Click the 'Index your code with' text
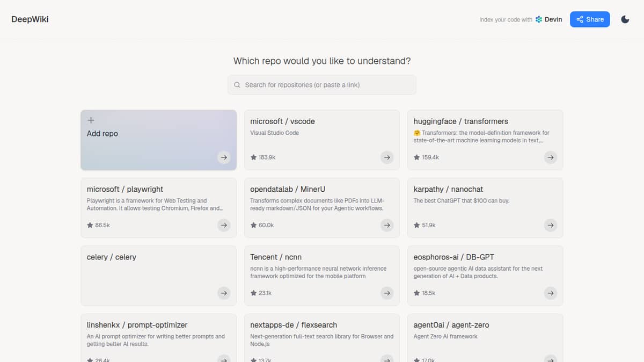 click(506, 19)
